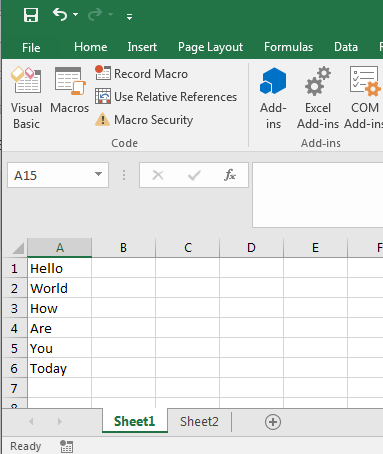Switch to the Formulas ribbon tab
The width and height of the screenshot is (383, 454).
[288, 47]
